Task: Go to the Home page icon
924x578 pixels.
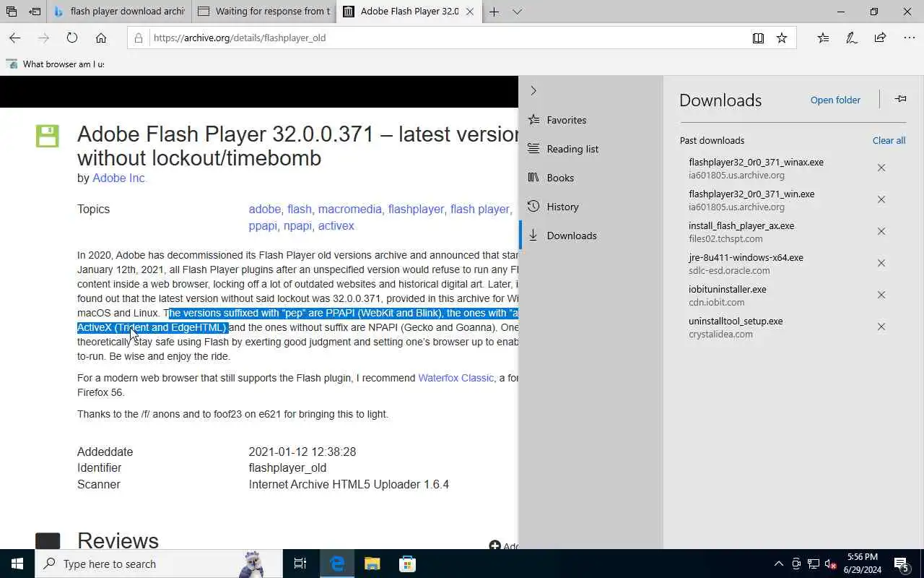Action: click(x=101, y=38)
